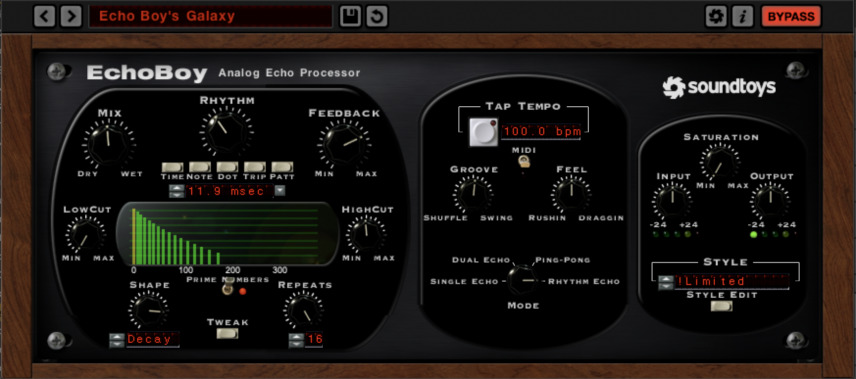Screen dimensions: 856x379
Task: Select the Note button
Action: coord(200,167)
